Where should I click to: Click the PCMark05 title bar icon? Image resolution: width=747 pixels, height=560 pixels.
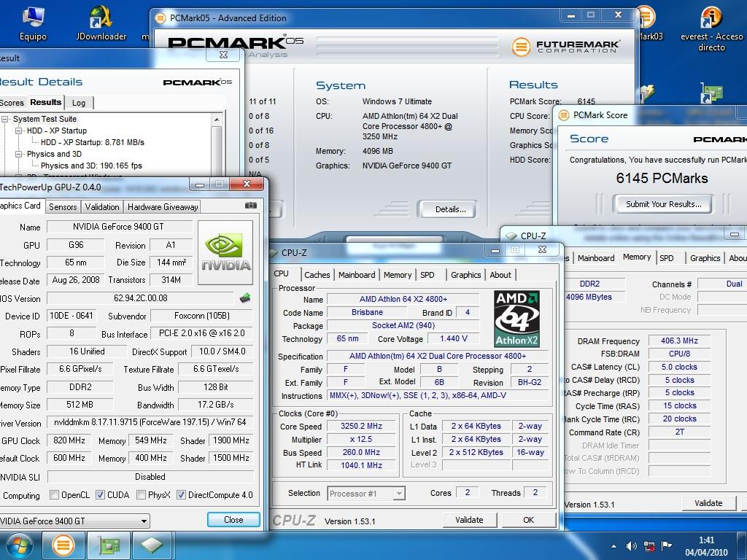point(160,18)
